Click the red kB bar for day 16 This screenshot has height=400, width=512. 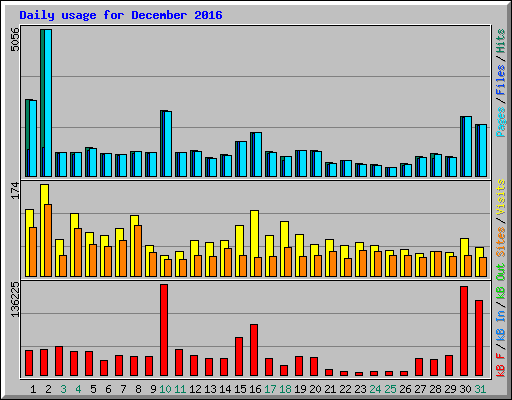tap(254, 350)
